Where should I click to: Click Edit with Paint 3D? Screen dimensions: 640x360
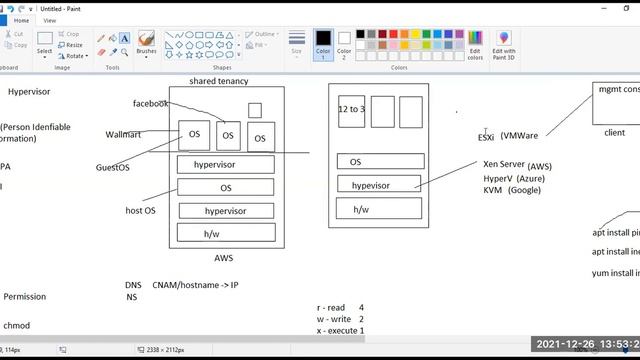pos(504,45)
